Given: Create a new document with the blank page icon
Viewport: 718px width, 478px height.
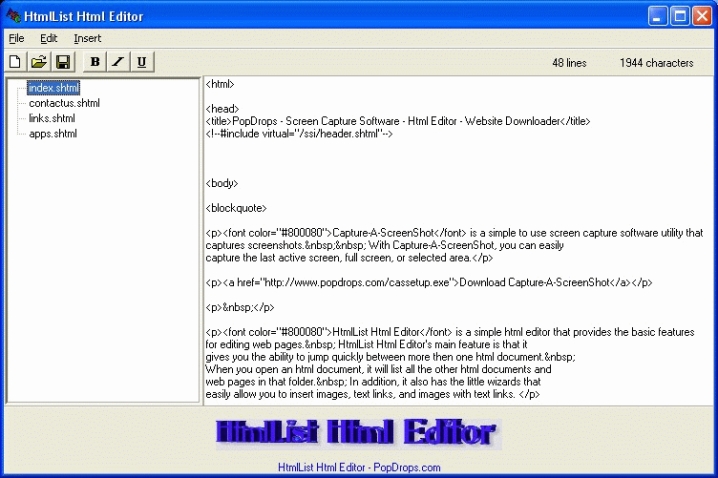Looking at the screenshot, I should pos(16,62).
